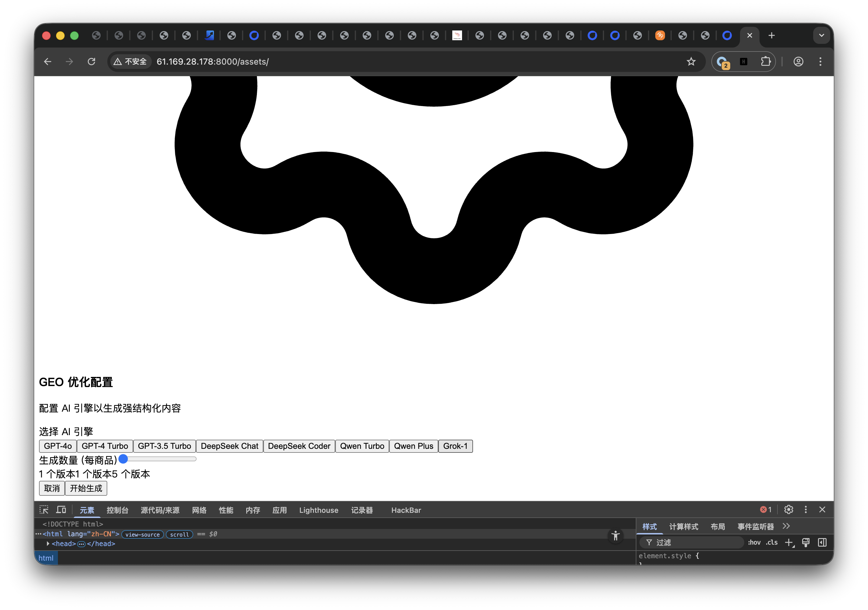
Task: Click the 生成数量 slider handle
Action: [123, 459]
